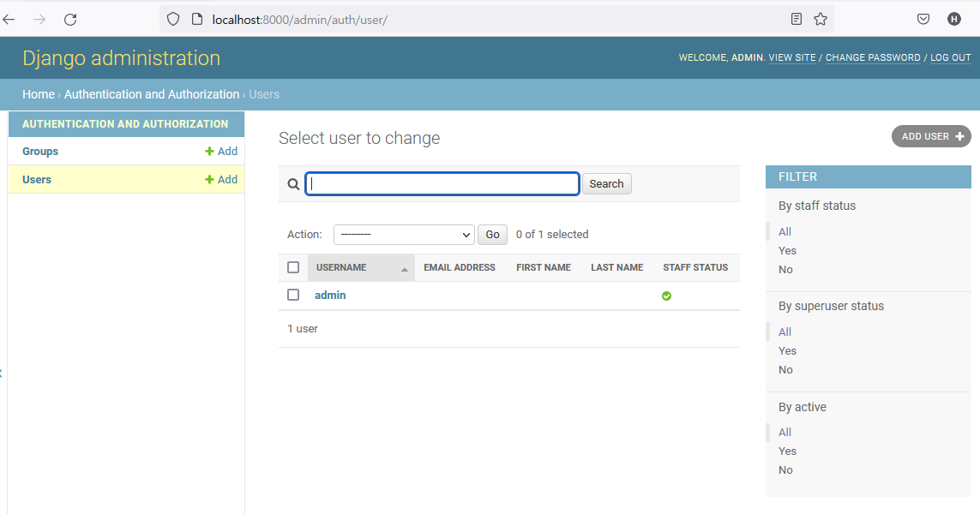
Task: Click the Change Password link
Action: pos(873,57)
